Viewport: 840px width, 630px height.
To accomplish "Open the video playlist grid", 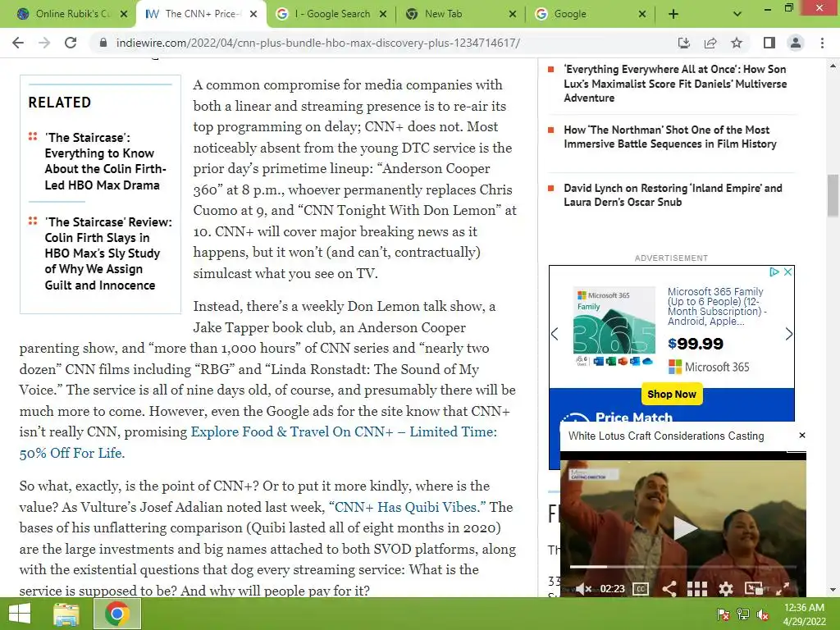I will click(x=697, y=589).
